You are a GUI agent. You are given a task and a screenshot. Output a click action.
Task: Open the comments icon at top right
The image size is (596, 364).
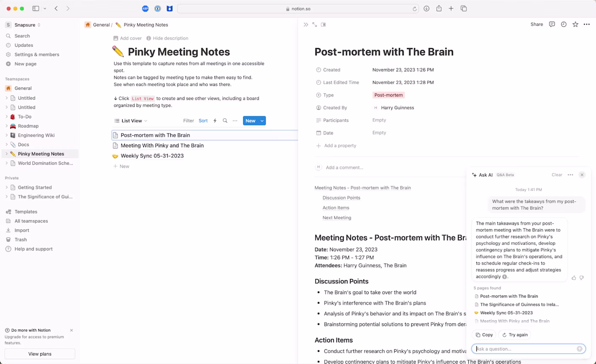point(552,24)
